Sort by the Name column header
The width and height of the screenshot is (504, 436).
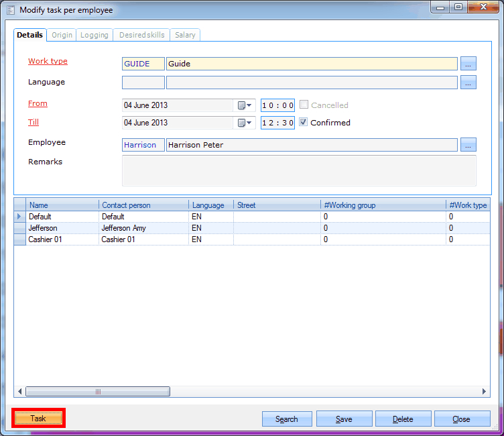[62, 205]
